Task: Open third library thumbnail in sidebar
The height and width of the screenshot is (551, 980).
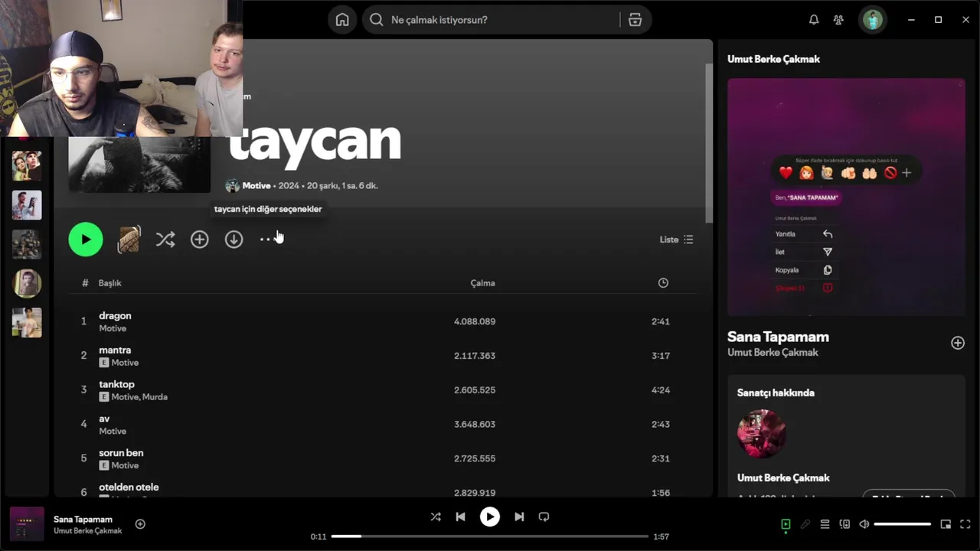Action: click(27, 244)
